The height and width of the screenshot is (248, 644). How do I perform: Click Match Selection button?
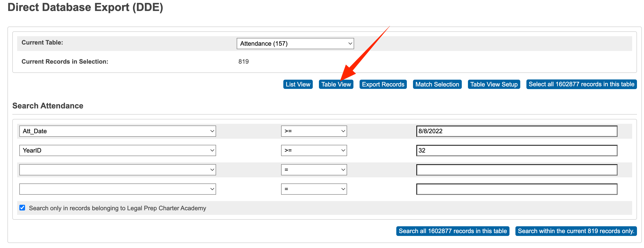click(437, 84)
